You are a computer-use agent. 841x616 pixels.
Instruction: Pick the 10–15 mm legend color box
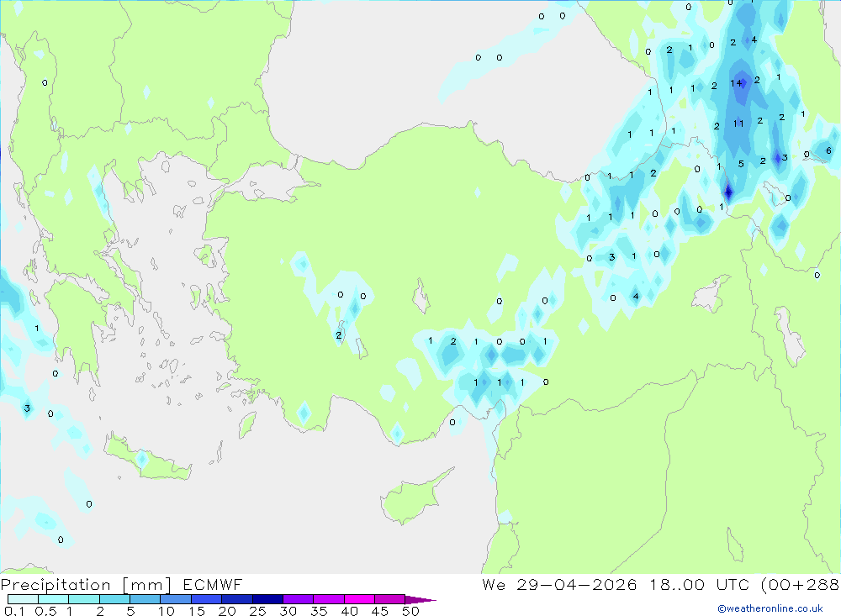[x=176, y=599]
